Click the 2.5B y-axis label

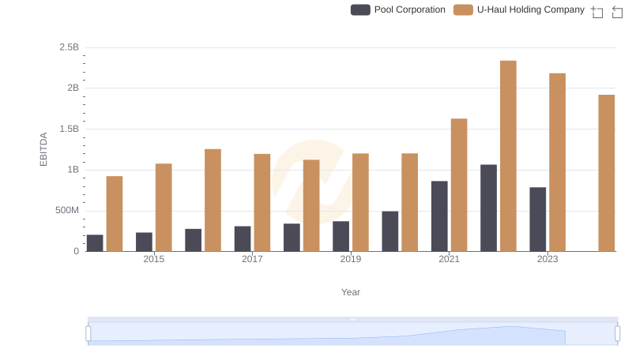click(x=70, y=47)
